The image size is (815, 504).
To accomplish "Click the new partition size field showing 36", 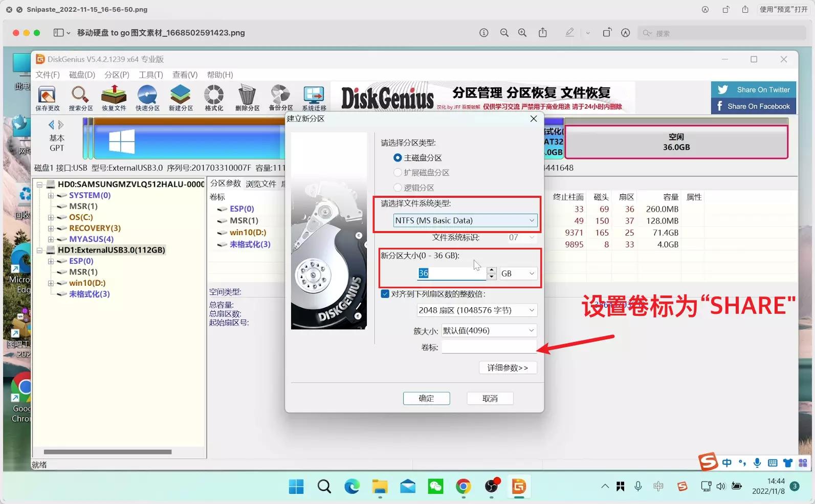I will [x=452, y=273].
